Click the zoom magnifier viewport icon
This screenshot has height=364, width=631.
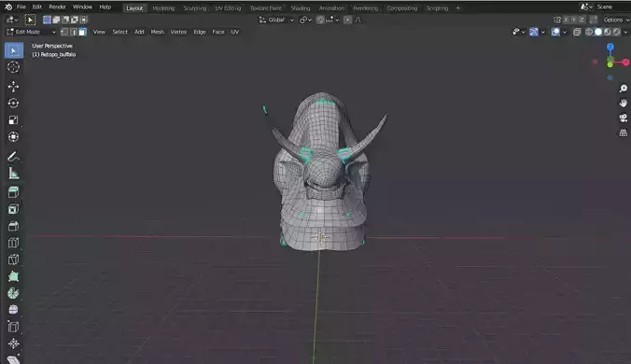pos(624,89)
